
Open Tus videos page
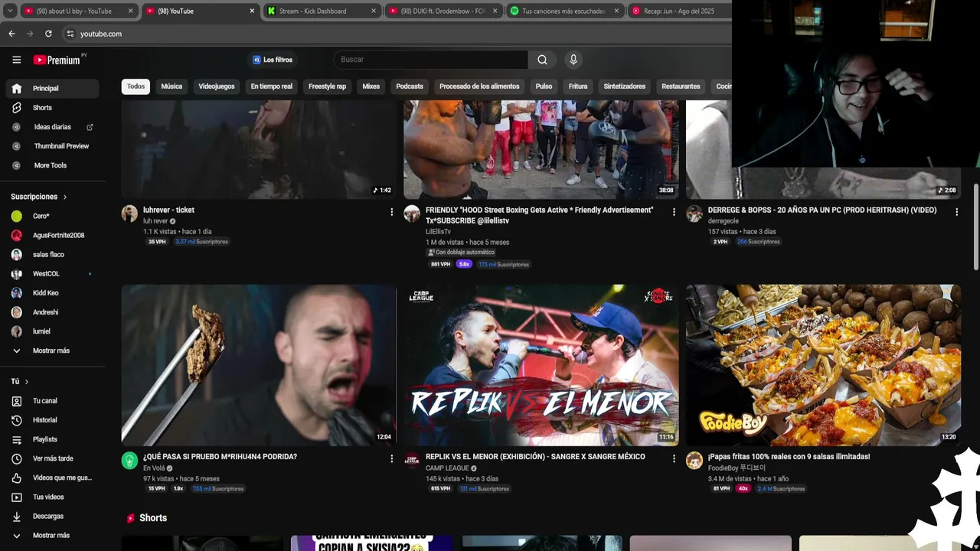pyautogui.click(x=52, y=497)
